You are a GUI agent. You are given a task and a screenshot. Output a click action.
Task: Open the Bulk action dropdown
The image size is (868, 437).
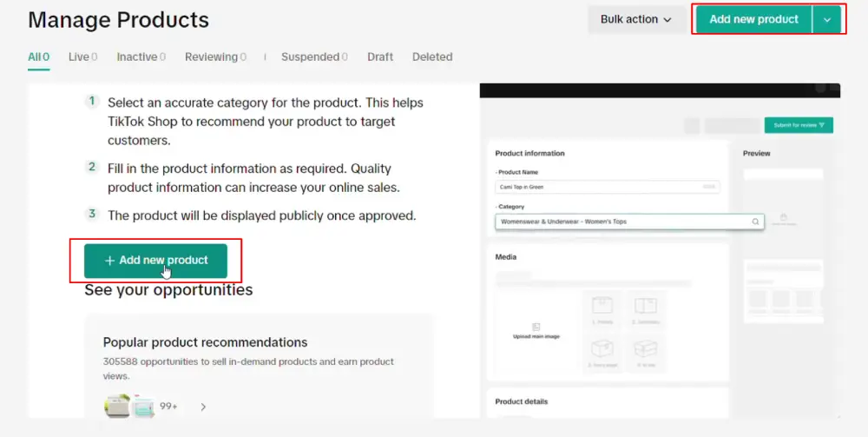pyautogui.click(x=636, y=19)
